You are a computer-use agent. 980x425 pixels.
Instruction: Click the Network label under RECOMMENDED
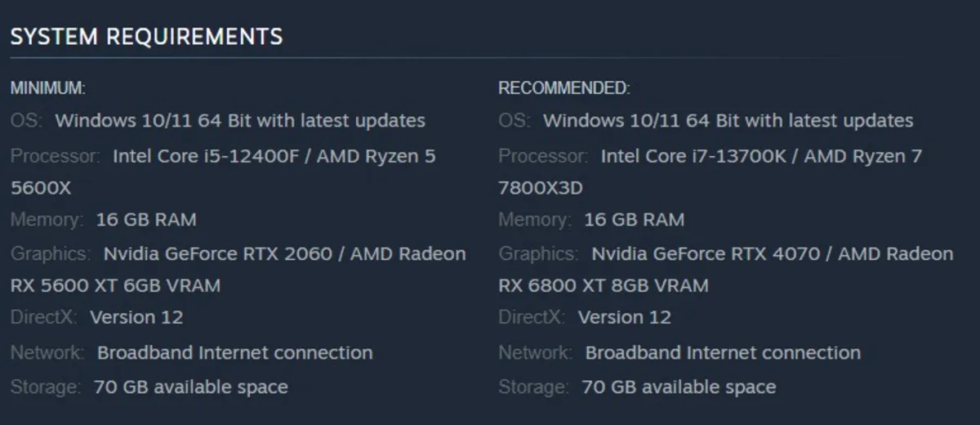pyautogui.click(x=535, y=353)
